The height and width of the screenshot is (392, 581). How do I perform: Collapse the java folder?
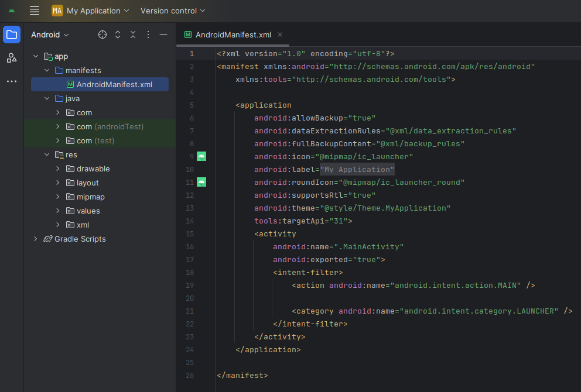point(47,98)
